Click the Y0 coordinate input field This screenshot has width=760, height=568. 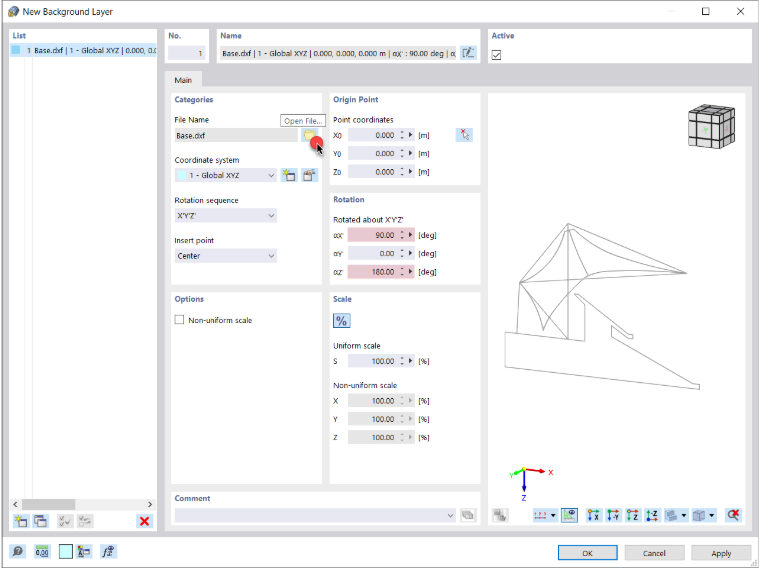(373, 153)
